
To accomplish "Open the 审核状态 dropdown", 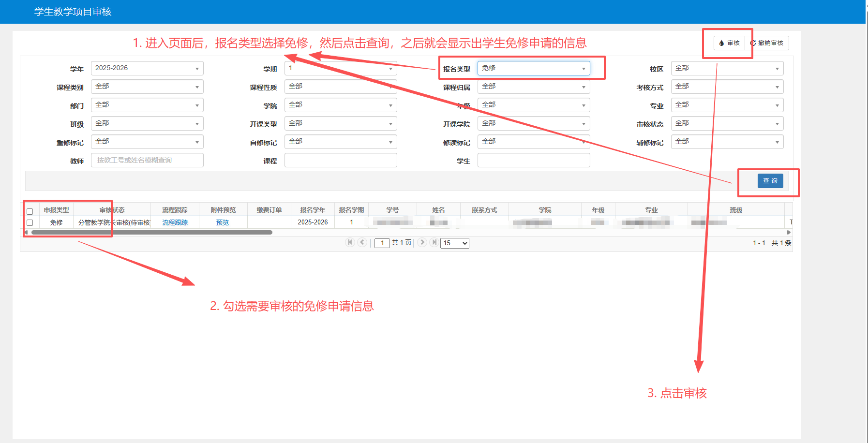I will 727,123.
